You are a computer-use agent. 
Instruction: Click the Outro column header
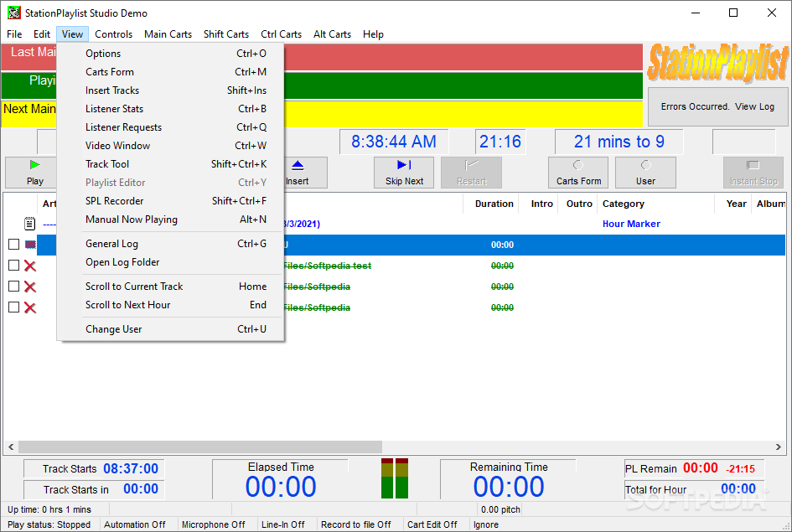(577, 204)
